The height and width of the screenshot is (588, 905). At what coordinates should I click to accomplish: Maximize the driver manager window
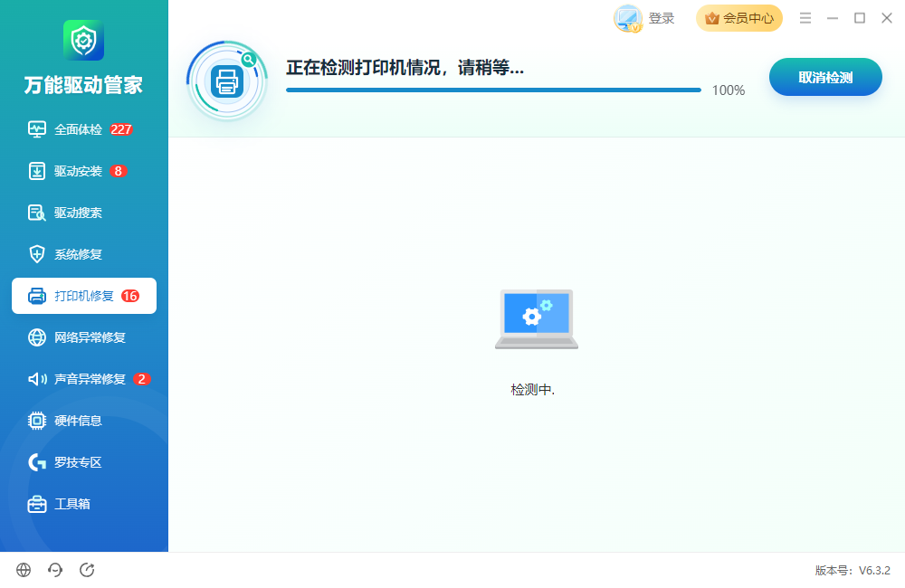click(860, 18)
